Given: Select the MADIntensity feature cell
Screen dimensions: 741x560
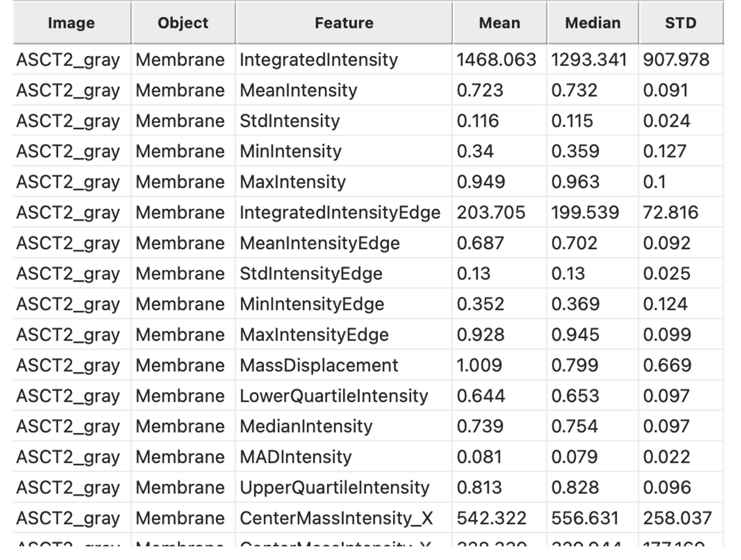Looking at the screenshot, I should [344, 457].
